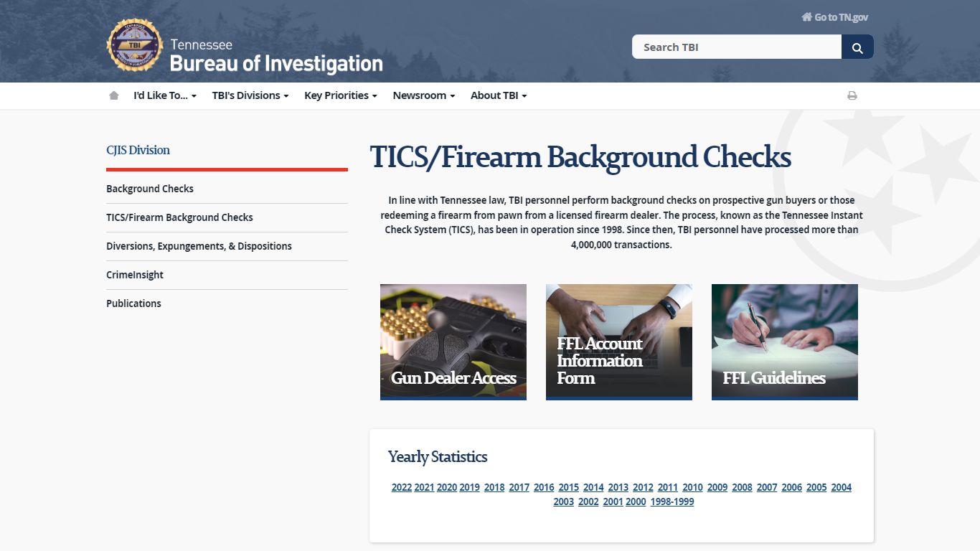Open the FFL Account Information Form tile
The height and width of the screenshot is (551, 980).
point(619,342)
